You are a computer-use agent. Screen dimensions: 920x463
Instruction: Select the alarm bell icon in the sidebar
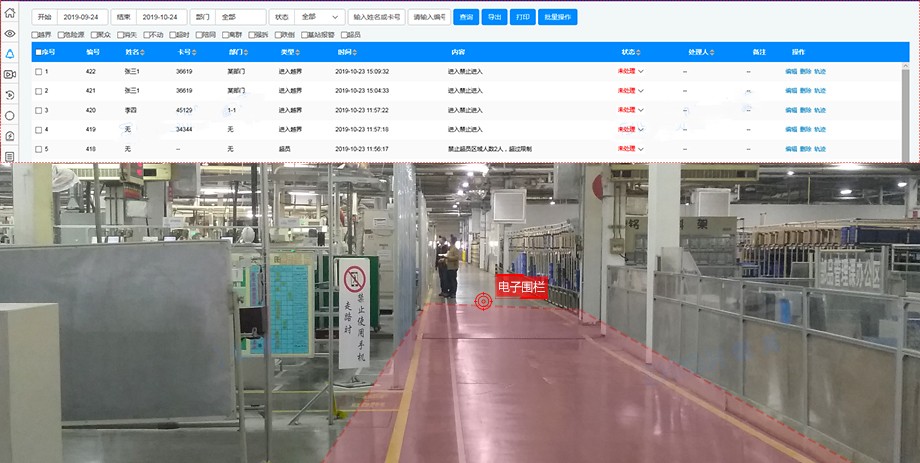point(10,53)
